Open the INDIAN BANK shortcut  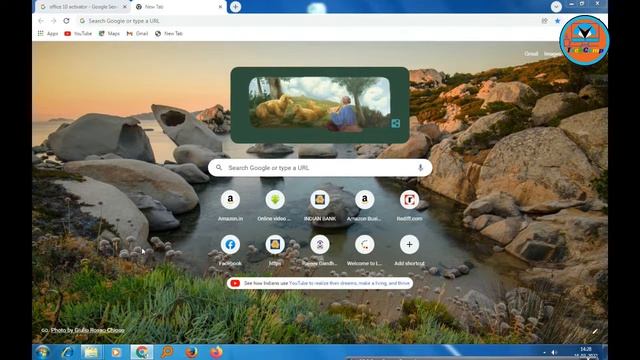pyautogui.click(x=320, y=206)
